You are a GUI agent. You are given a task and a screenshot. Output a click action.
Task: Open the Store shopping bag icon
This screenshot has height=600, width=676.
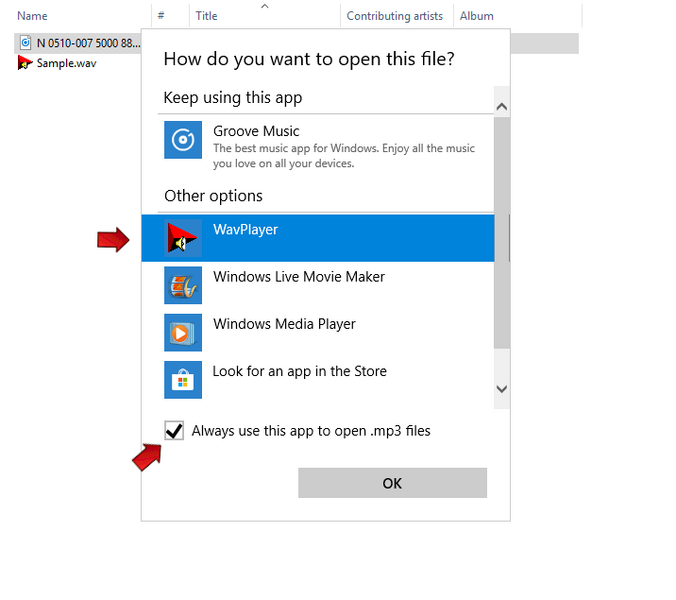tap(183, 380)
